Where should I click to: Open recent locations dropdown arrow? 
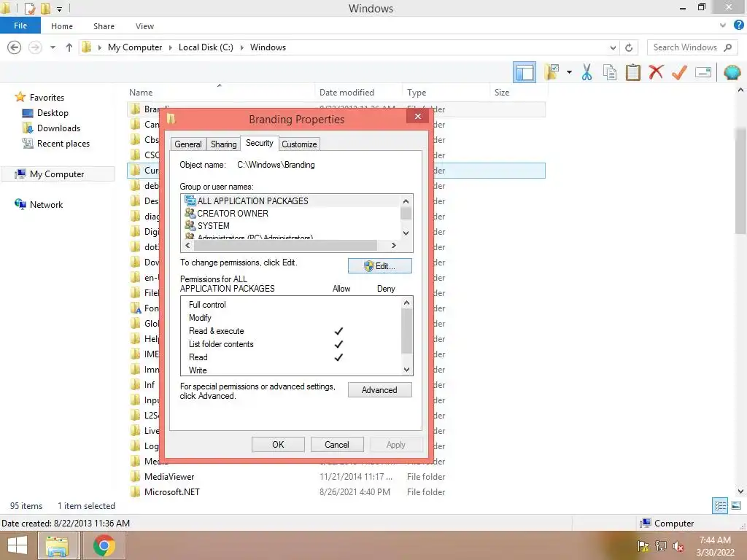[53, 47]
